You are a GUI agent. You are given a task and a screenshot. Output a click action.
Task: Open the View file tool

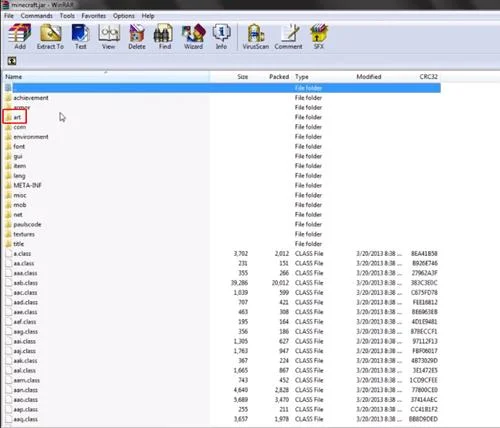109,37
